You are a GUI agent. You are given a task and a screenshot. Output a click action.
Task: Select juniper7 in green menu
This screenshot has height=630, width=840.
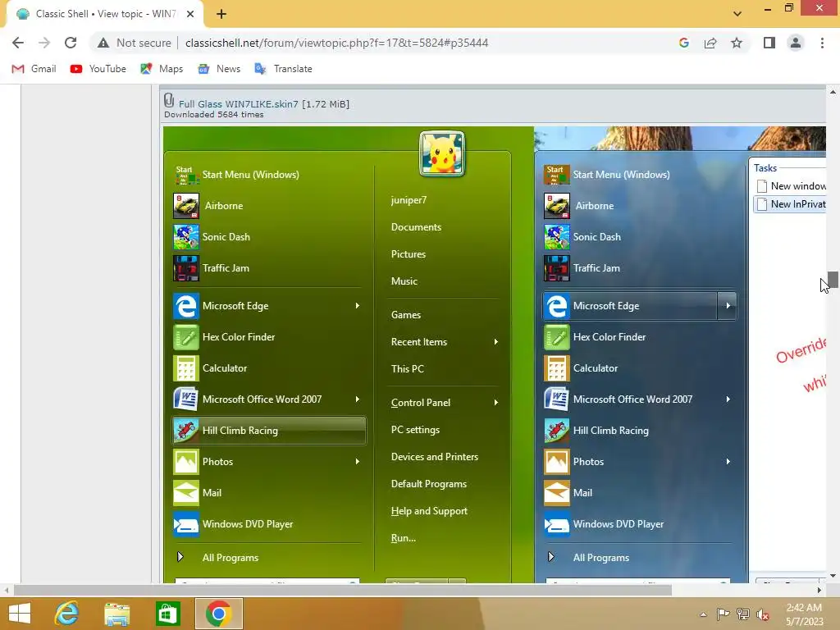pos(409,200)
